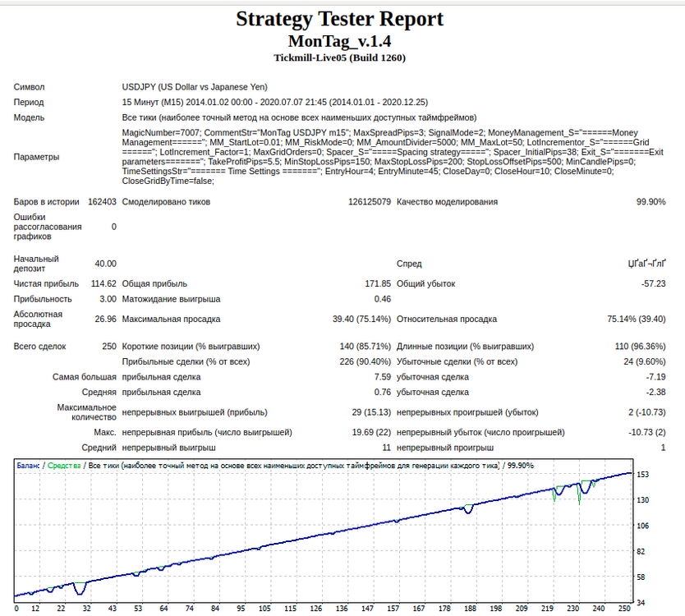Viewport: 685px width, 616px height.
Task: Click the balance curve on the chart
Action: pos(324,535)
